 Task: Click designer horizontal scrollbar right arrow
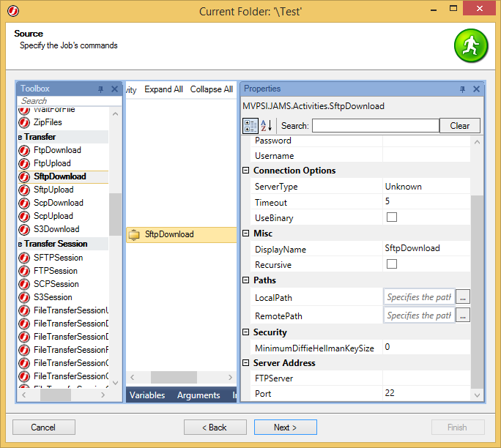230,378
